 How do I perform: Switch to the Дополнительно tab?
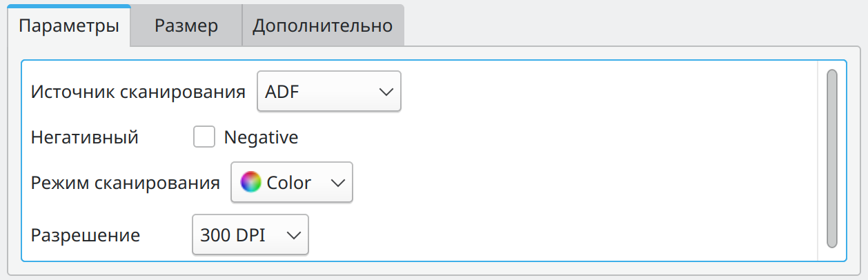pos(322,26)
